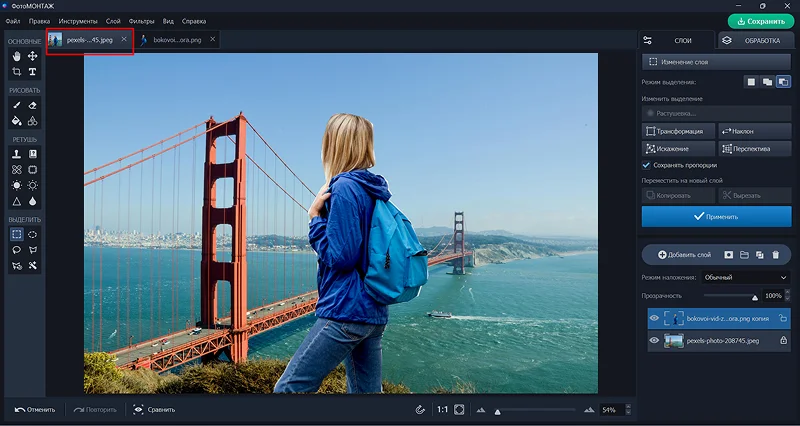800x426 pixels.
Task: Select the Crop tool
Action: pos(17,72)
